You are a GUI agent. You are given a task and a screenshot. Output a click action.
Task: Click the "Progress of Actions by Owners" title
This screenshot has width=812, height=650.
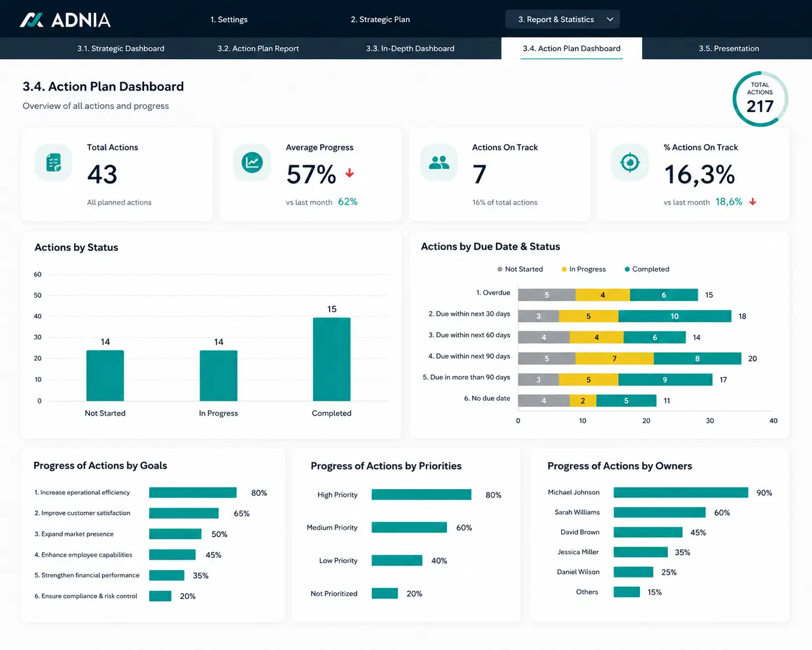click(x=620, y=466)
